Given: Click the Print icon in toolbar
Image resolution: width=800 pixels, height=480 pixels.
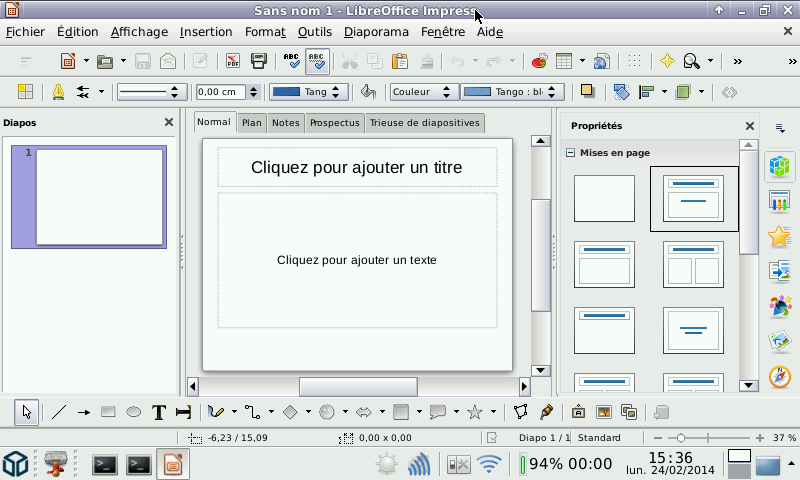Looking at the screenshot, I should click(259, 61).
